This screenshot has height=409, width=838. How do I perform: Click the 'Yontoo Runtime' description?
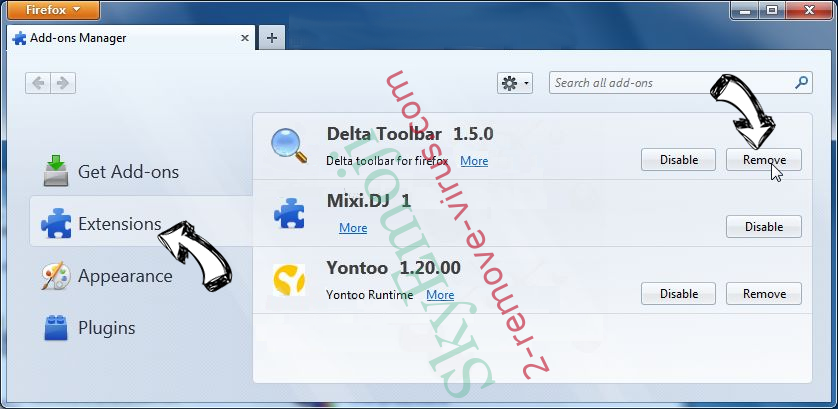(x=370, y=295)
